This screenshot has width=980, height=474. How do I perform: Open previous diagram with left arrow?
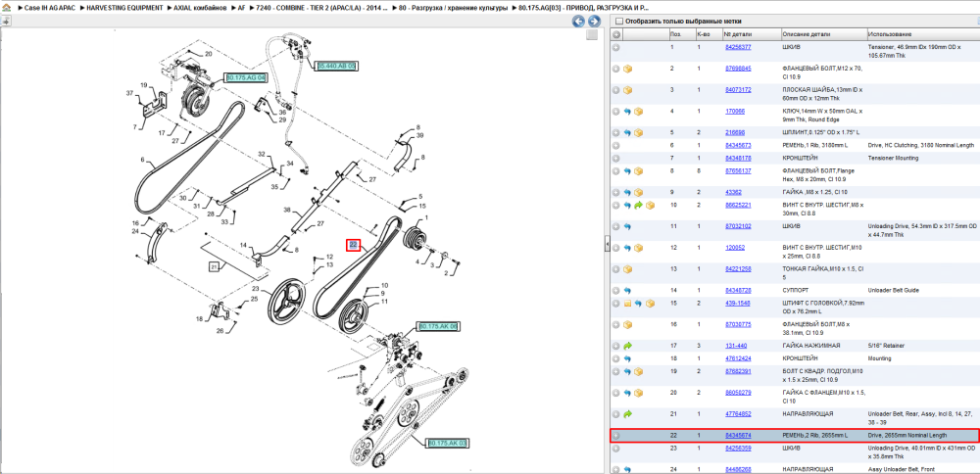579,22
